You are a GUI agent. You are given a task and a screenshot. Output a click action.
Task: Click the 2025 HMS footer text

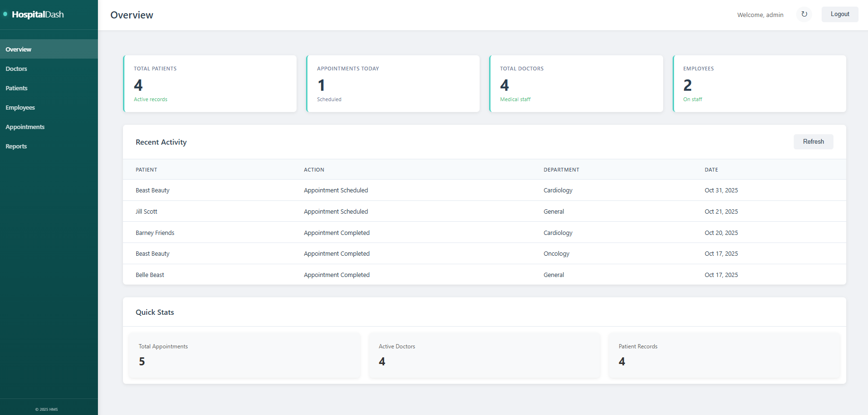46,409
